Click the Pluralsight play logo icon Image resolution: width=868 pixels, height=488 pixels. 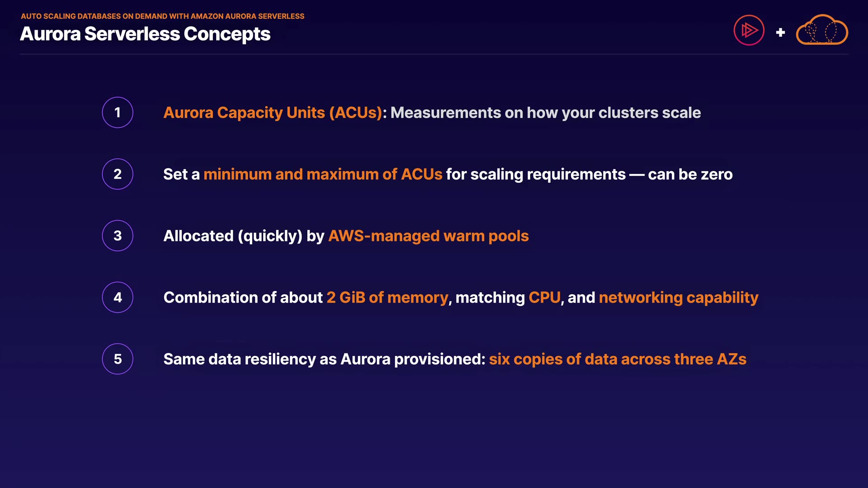[x=749, y=31]
